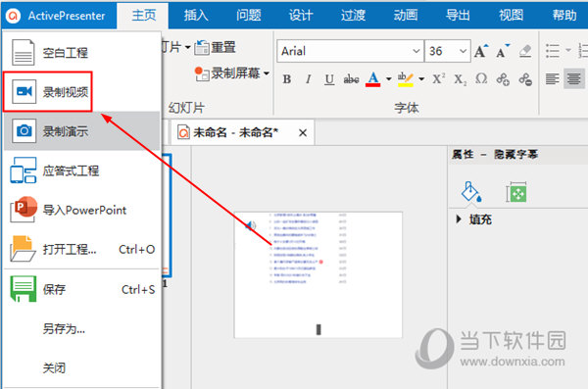Align text left

pyautogui.click(x=553, y=79)
